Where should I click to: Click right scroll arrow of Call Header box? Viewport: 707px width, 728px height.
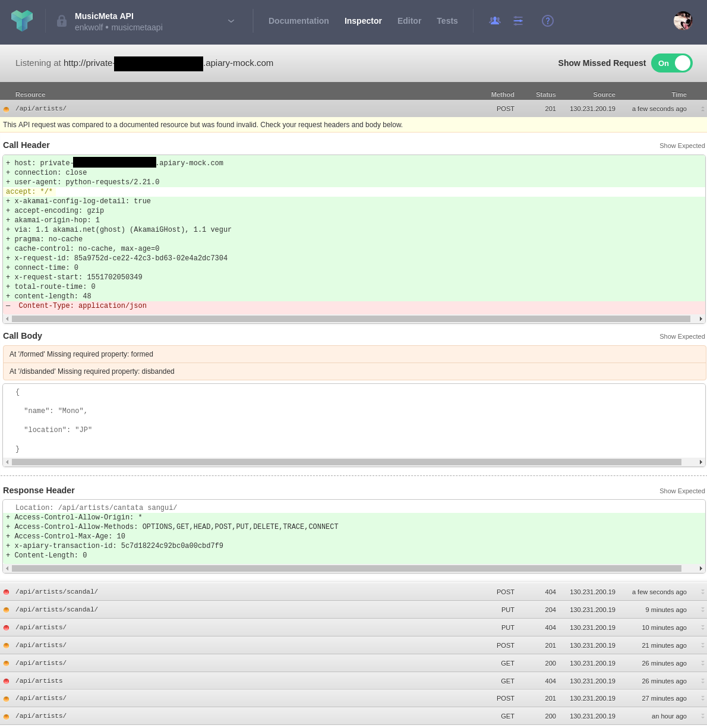(x=701, y=319)
